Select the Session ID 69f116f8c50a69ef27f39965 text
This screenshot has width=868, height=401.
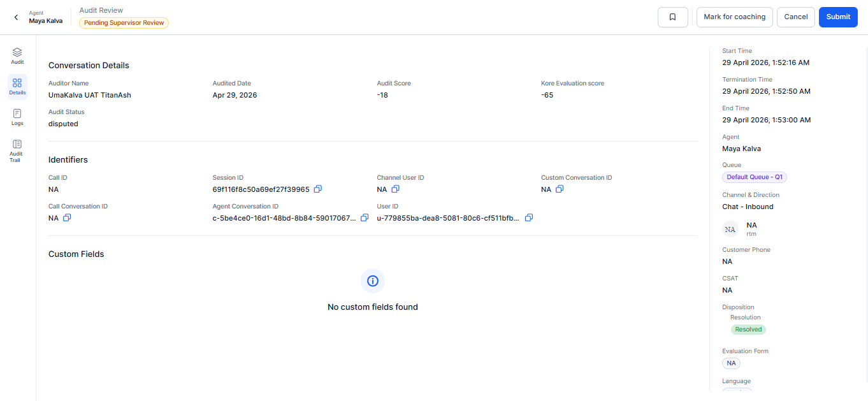pyautogui.click(x=261, y=189)
